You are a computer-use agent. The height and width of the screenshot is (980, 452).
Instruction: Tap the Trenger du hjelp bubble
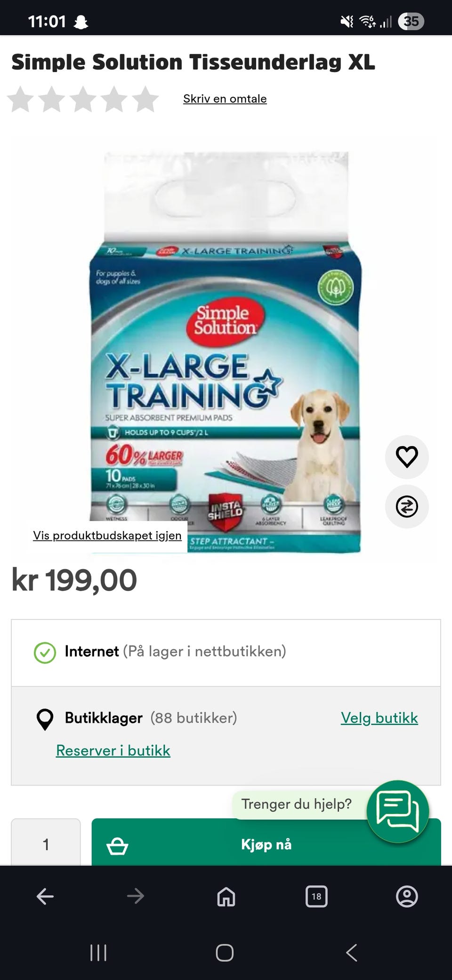(297, 804)
